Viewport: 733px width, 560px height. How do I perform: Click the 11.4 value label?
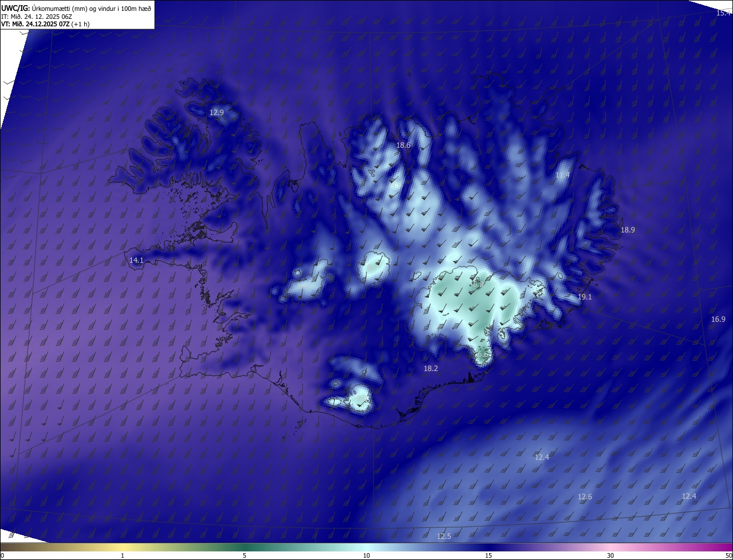[563, 175]
